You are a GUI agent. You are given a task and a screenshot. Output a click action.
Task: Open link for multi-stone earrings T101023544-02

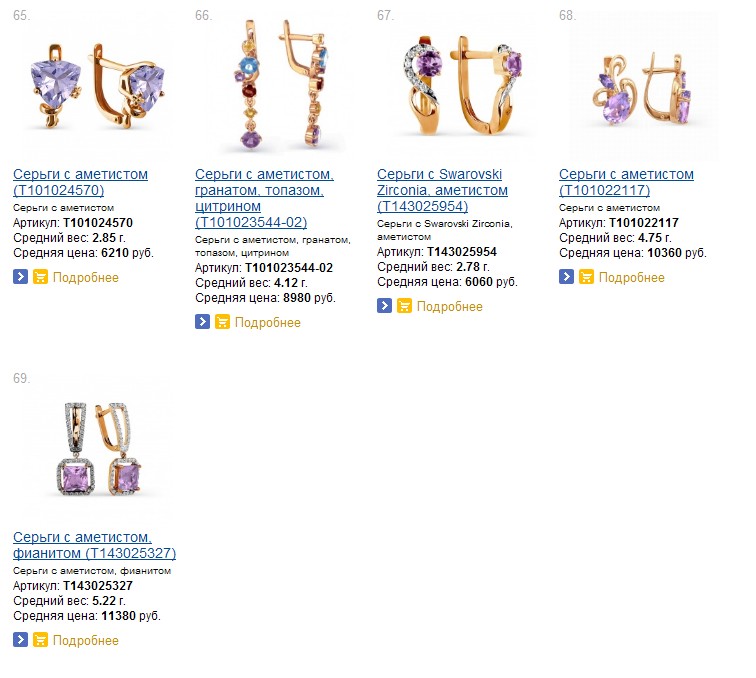264,198
